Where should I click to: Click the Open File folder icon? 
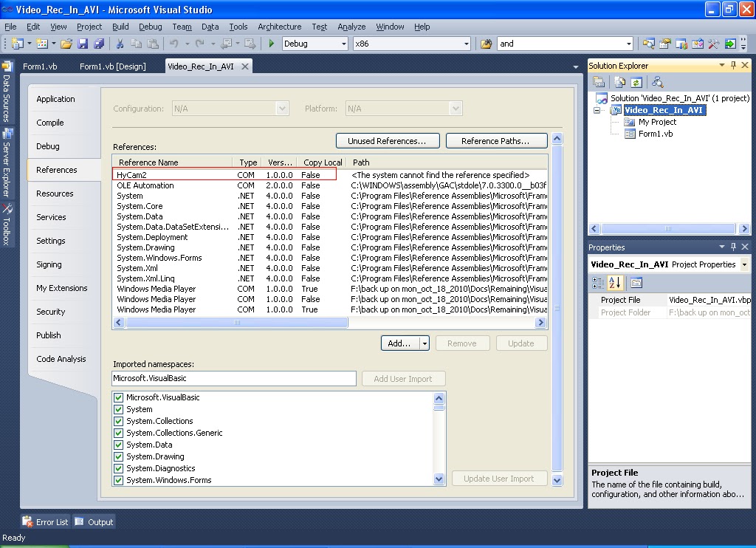pos(66,44)
